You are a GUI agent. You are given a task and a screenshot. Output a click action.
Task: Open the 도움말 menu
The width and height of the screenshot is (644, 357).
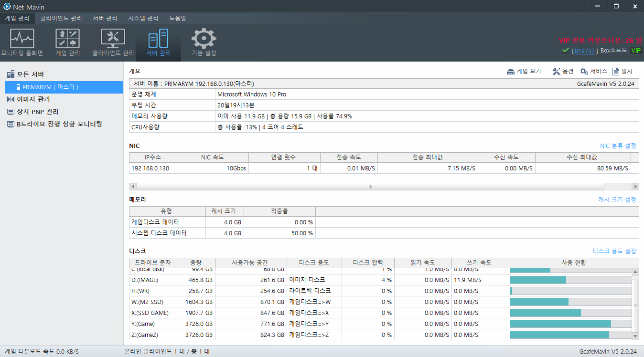pos(178,18)
